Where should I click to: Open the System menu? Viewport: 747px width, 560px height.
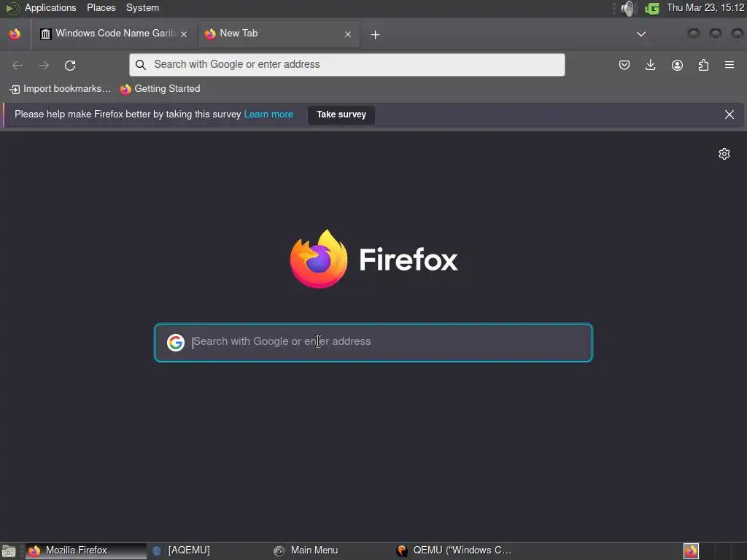coord(142,7)
